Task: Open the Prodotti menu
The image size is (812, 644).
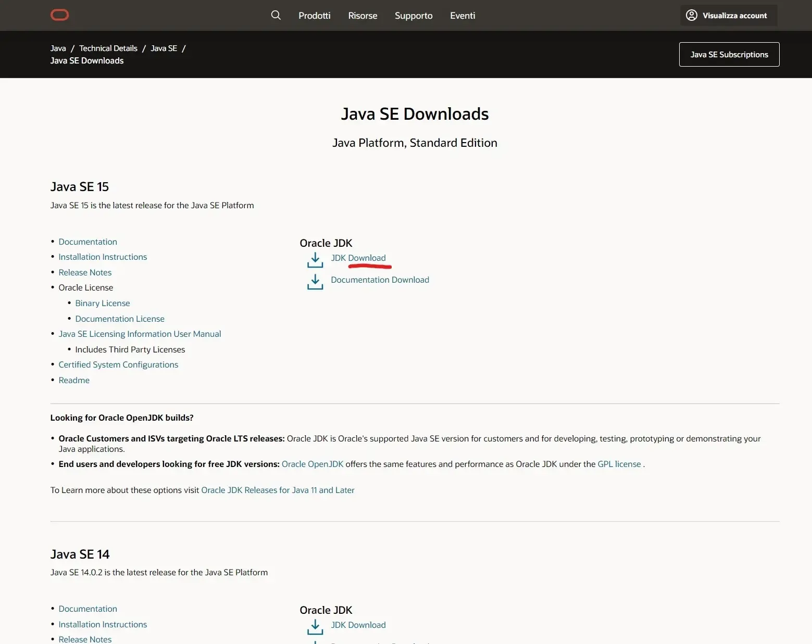Action: pos(315,16)
